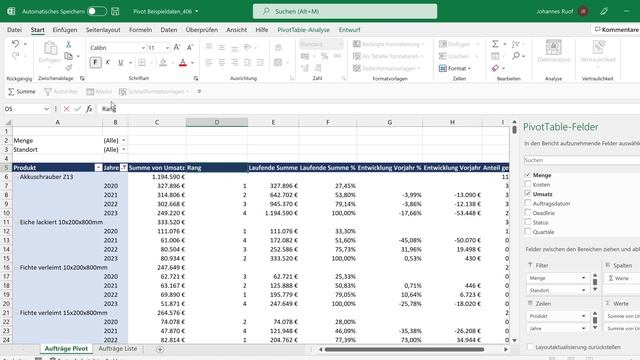The height and width of the screenshot is (360, 640).
Task: Decrease the font size
Action: 190,48
